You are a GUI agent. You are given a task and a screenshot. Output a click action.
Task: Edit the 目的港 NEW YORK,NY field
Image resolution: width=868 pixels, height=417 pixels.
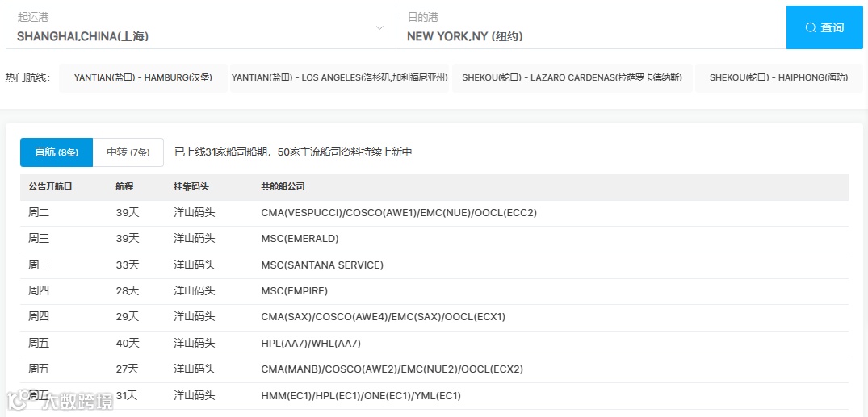tap(591, 27)
